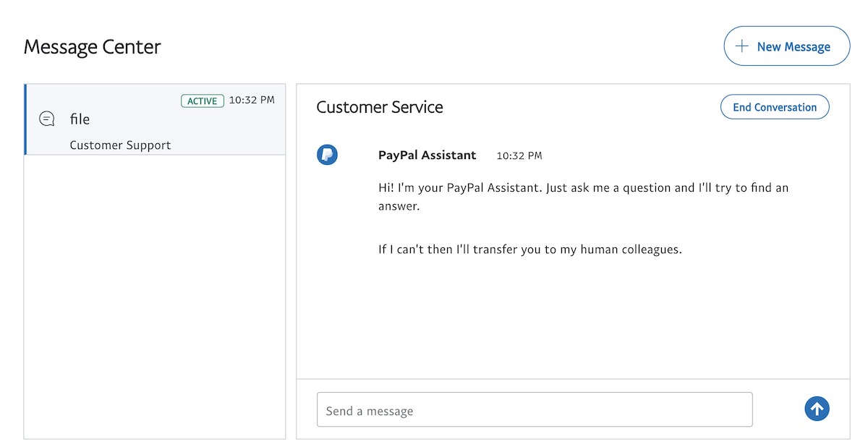The width and height of the screenshot is (868, 447).
Task: Open the 'file' conversation title
Action: point(80,119)
